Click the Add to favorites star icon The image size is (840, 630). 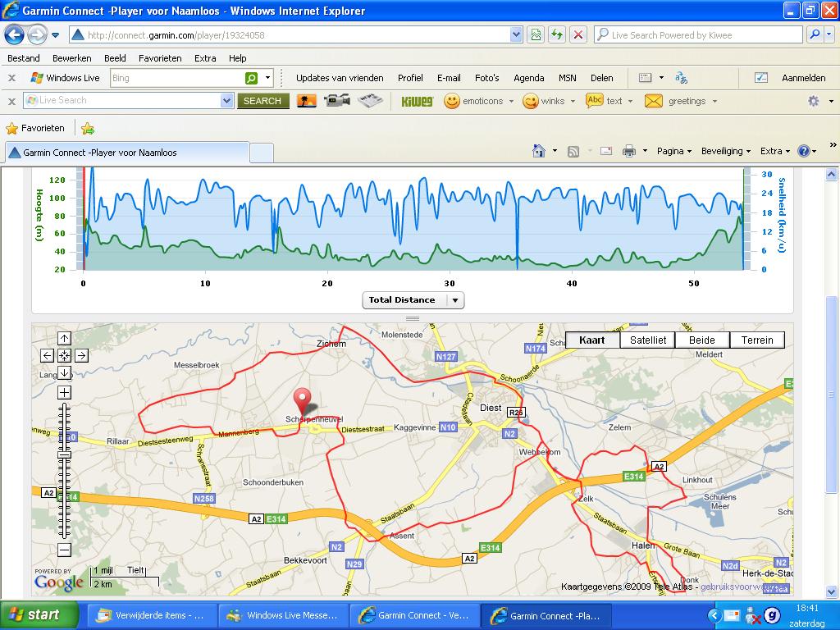click(x=88, y=129)
